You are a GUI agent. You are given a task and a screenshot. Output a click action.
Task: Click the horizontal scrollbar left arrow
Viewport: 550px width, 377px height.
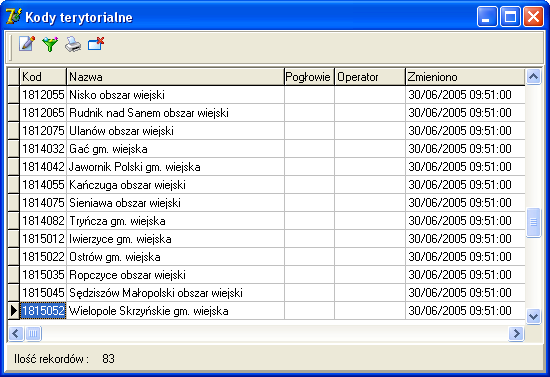[x=16, y=334]
